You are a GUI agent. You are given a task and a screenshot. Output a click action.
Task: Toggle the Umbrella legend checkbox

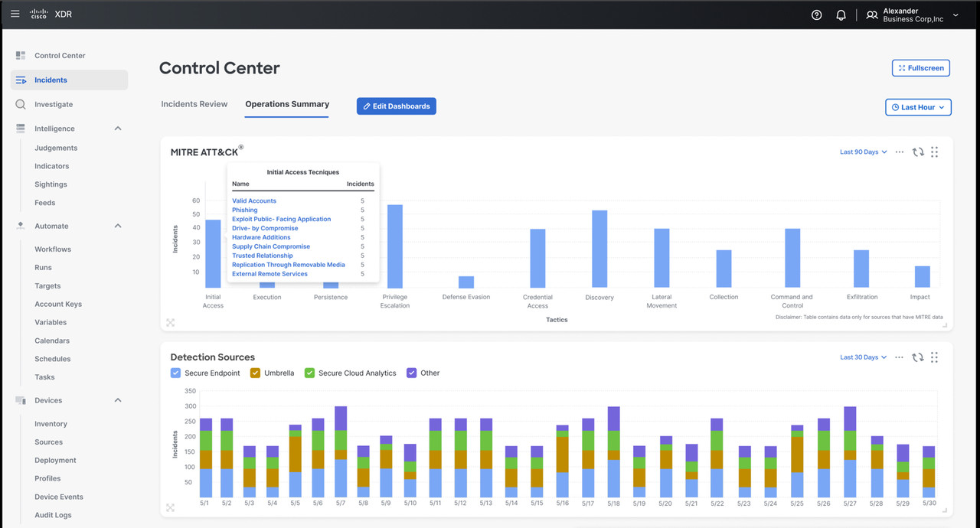coord(255,373)
